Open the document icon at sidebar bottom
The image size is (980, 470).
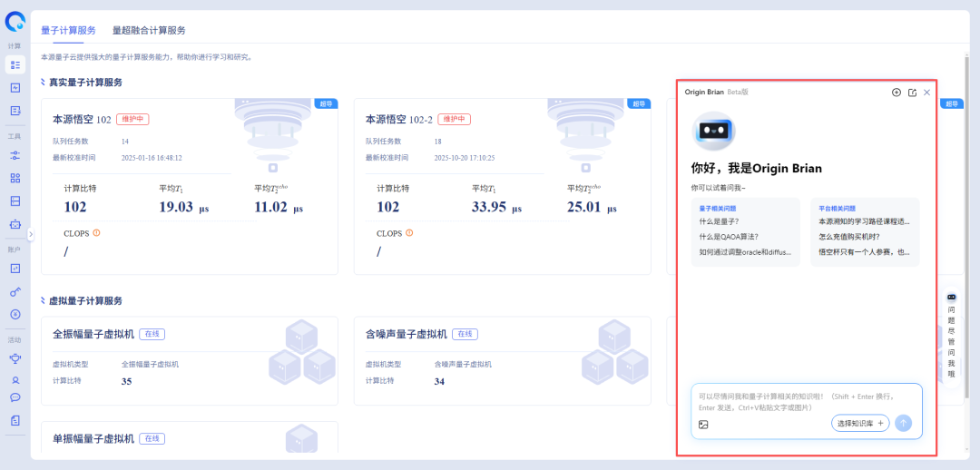click(15, 420)
